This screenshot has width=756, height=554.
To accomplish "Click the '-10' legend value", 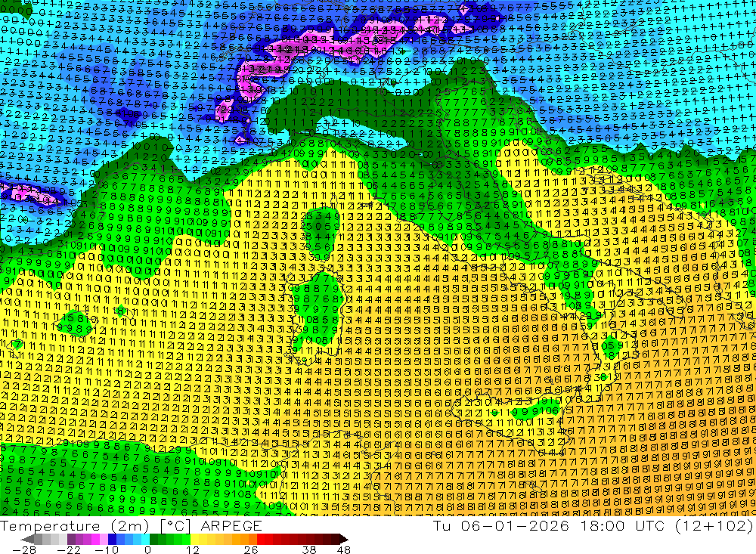I will [107, 549].
